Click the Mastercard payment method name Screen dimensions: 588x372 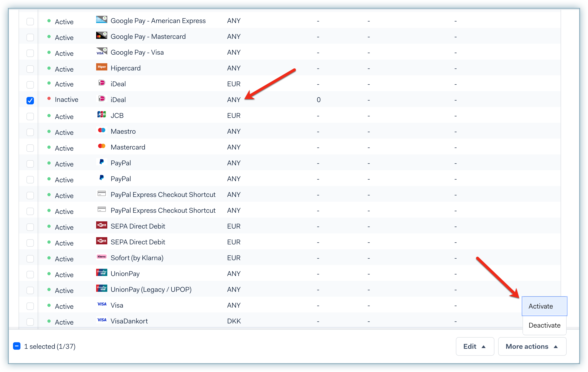(128, 147)
